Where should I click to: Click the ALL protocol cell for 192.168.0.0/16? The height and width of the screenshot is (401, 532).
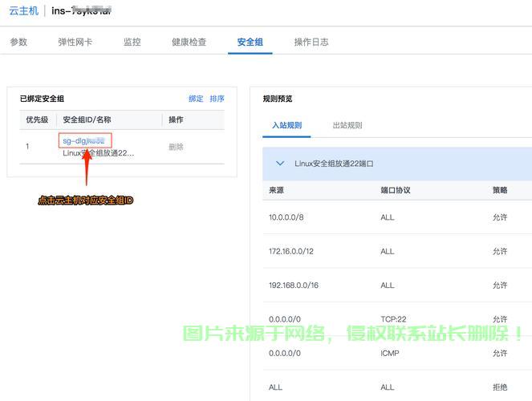388,285
